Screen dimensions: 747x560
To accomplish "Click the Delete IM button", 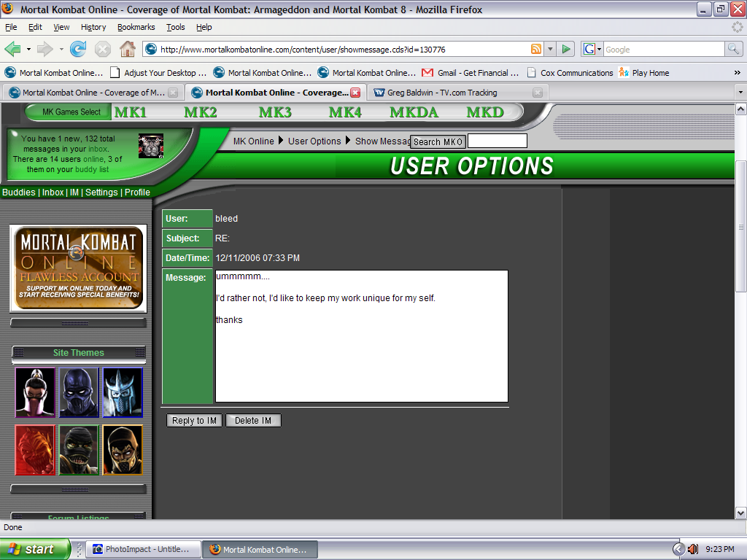I will pyautogui.click(x=253, y=421).
